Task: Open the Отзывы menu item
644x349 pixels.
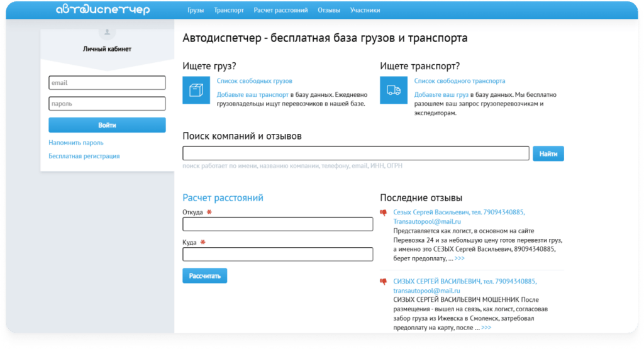Action: tap(328, 10)
